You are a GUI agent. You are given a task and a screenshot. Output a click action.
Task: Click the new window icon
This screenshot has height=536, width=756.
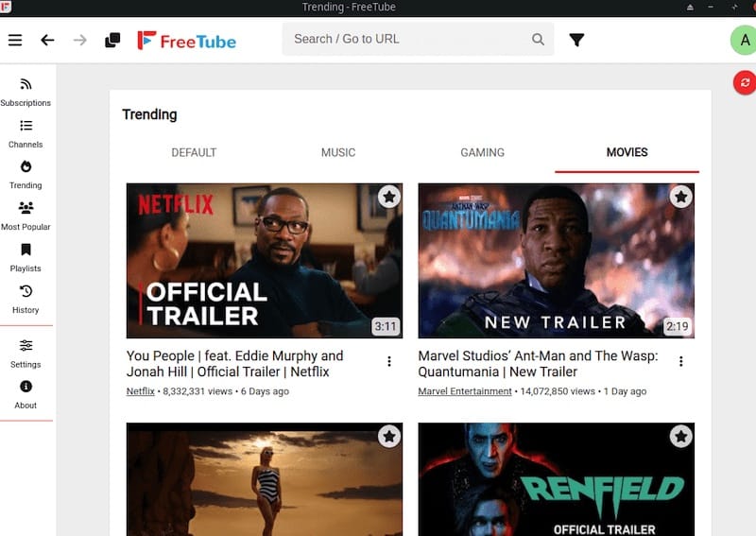pos(112,40)
